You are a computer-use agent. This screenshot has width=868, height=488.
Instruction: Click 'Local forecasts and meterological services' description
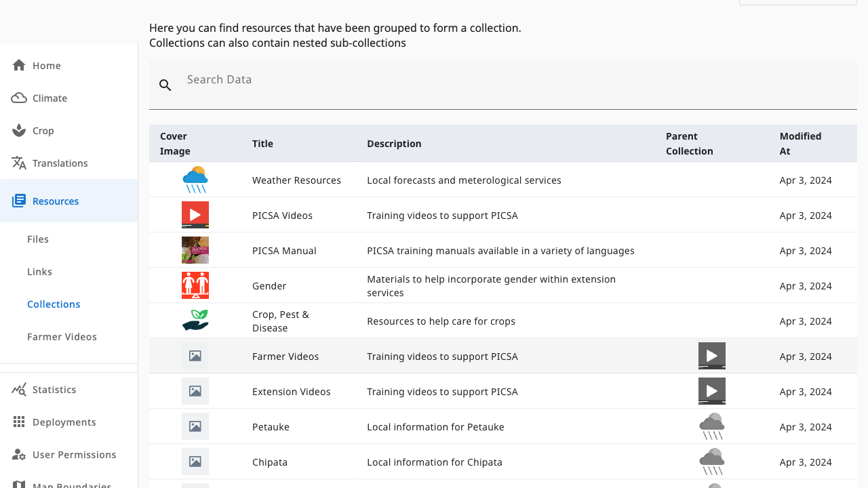[x=464, y=180]
